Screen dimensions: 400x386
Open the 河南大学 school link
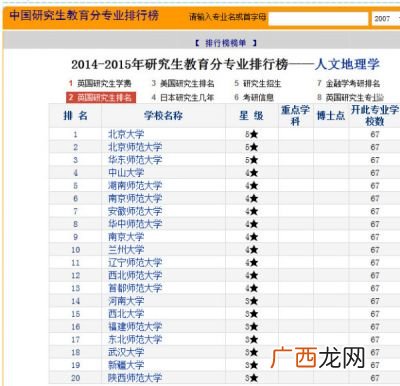126,301
